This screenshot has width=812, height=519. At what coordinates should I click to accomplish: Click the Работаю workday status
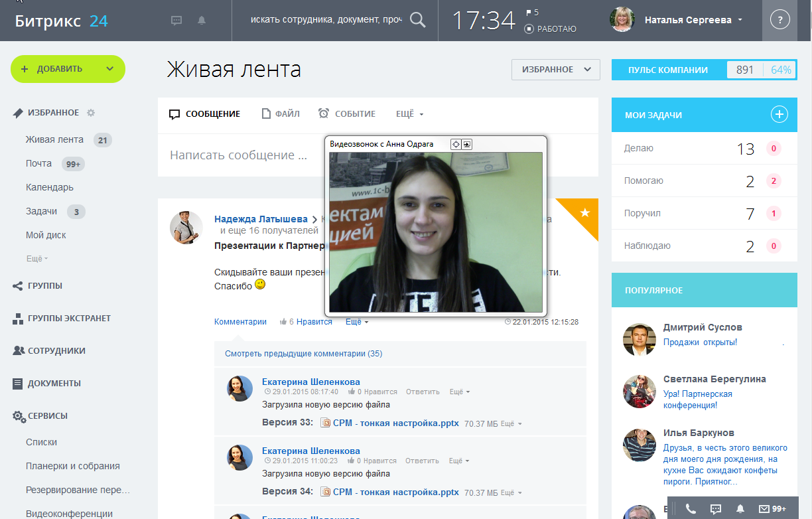pos(550,29)
